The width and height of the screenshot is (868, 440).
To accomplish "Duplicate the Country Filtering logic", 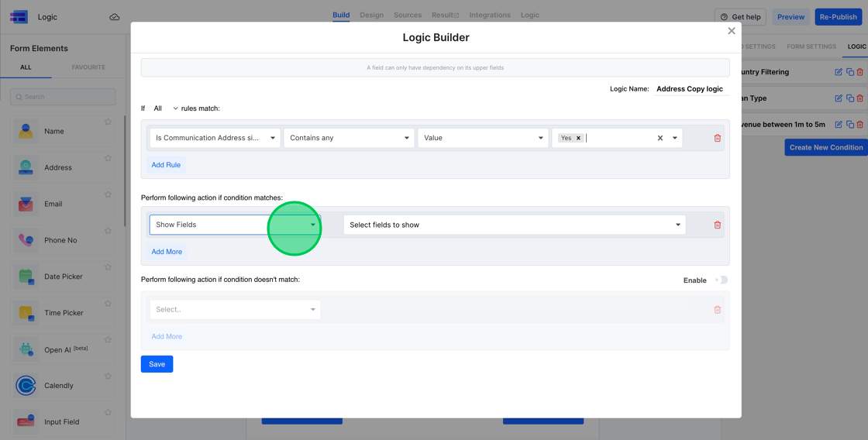I will click(849, 72).
